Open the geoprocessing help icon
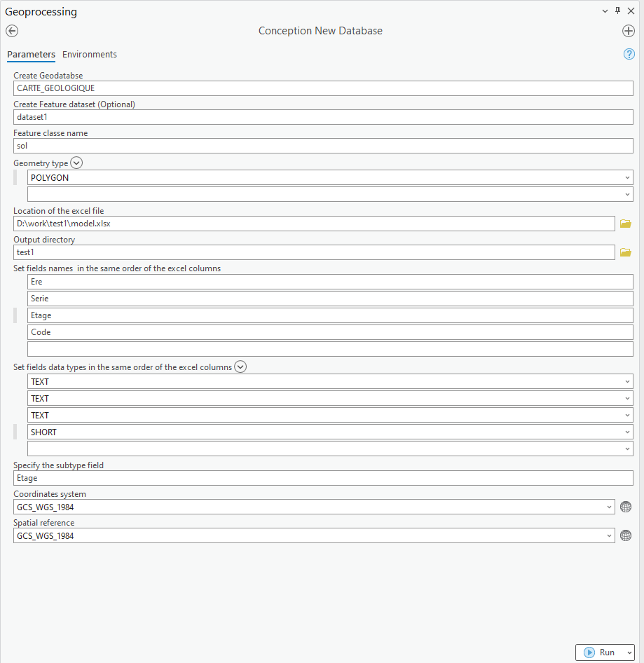 tap(629, 54)
